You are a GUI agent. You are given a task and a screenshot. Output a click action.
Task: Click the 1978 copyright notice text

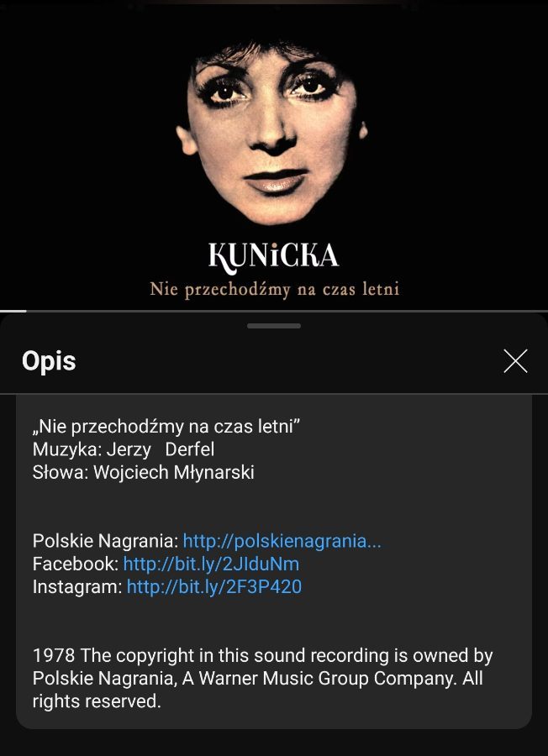pos(262,679)
